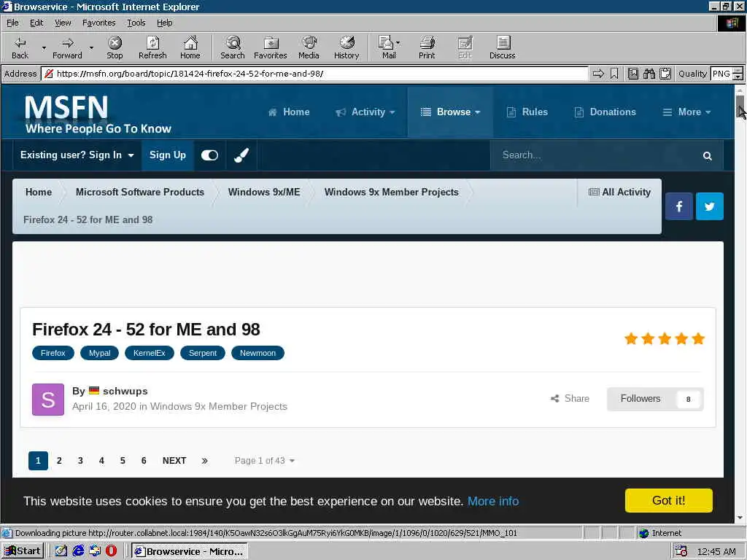
Task: Click the Windows 9x/ME breadcrumb
Action: pyautogui.click(x=264, y=192)
